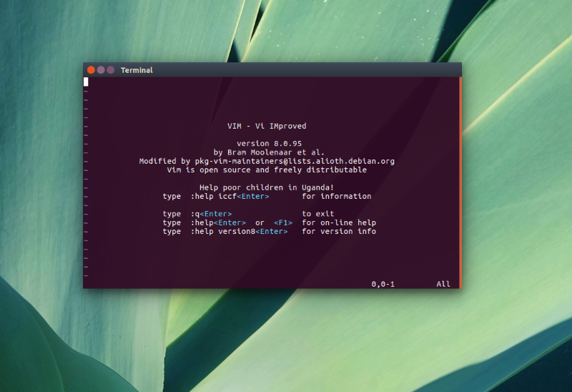
Task: Click 'for version info' text
Action: tap(339, 231)
